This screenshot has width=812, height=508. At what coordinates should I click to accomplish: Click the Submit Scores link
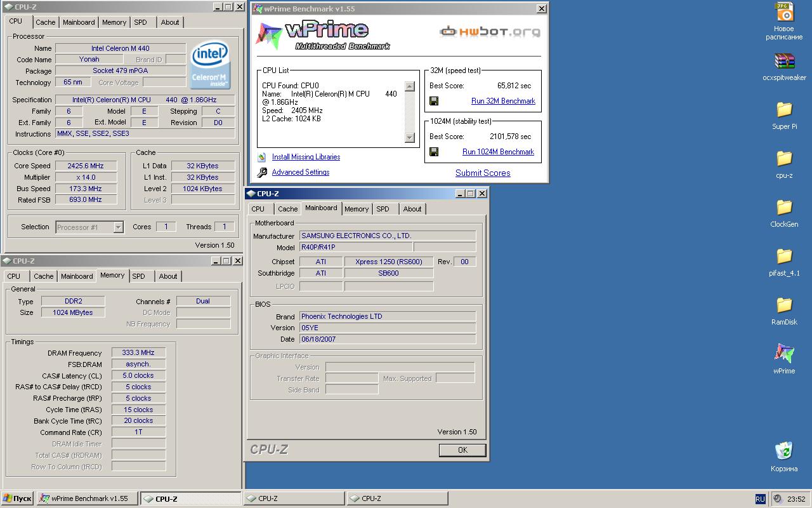point(483,173)
